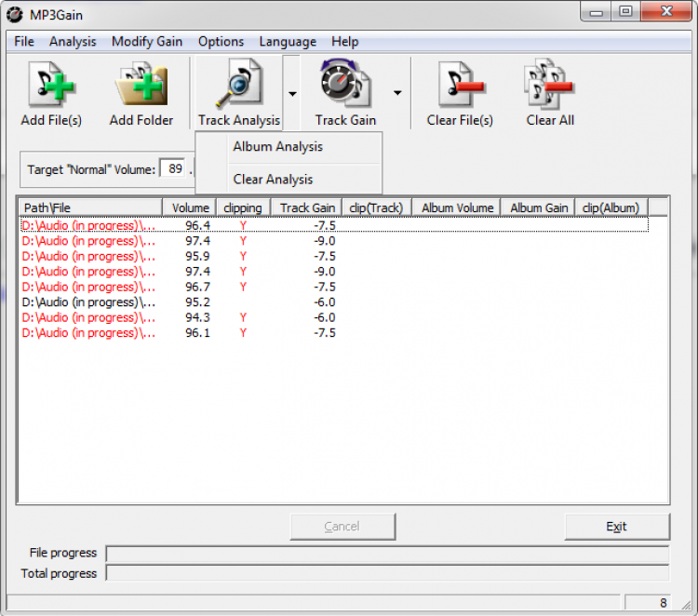Sort by the Path\File column header
Image resolution: width=698 pixels, height=616 pixels.
pyautogui.click(x=90, y=208)
